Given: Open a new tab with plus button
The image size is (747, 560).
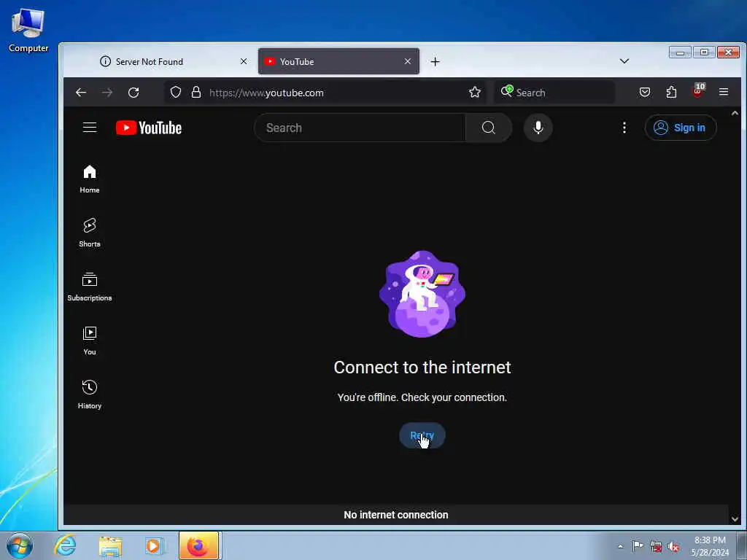Looking at the screenshot, I should click(435, 61).
